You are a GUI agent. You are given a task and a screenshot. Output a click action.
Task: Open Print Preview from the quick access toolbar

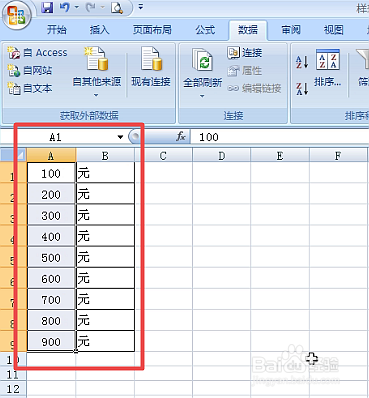[117, 8]
